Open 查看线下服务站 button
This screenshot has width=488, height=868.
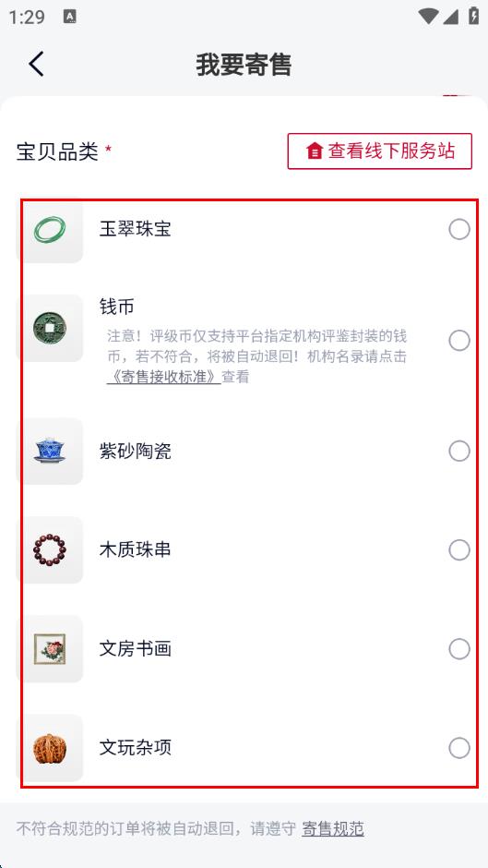point(379,151)
